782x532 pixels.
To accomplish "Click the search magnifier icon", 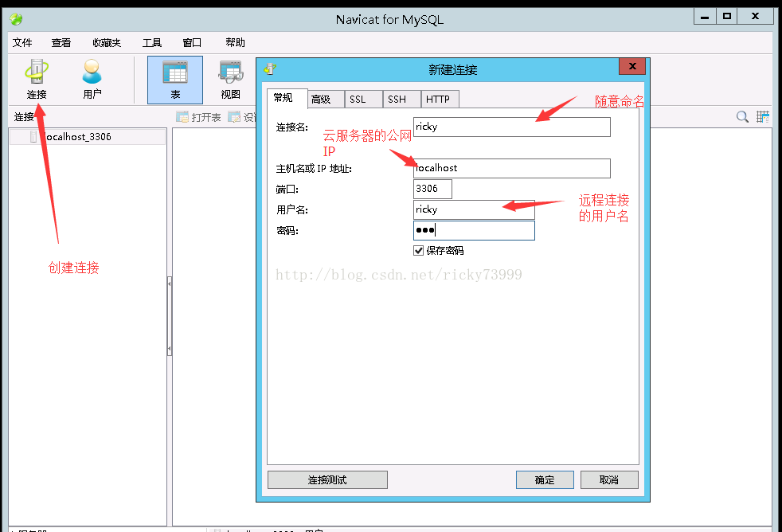I will (743, 116).
